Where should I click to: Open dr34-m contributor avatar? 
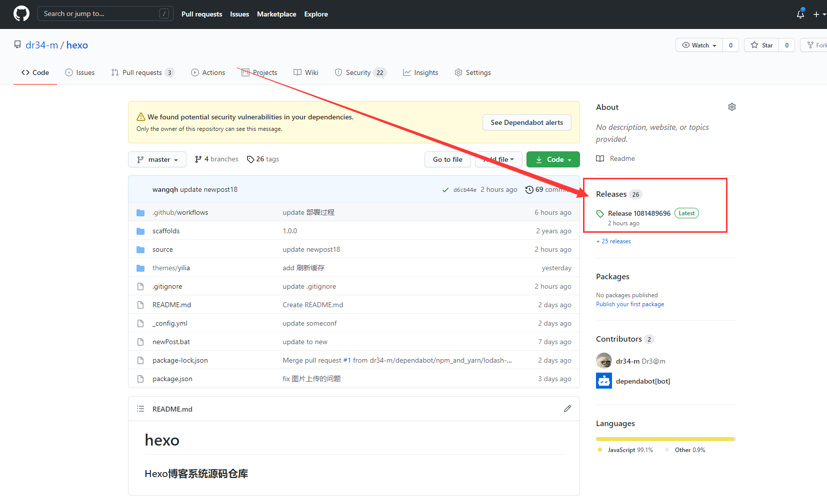(604, 361)
